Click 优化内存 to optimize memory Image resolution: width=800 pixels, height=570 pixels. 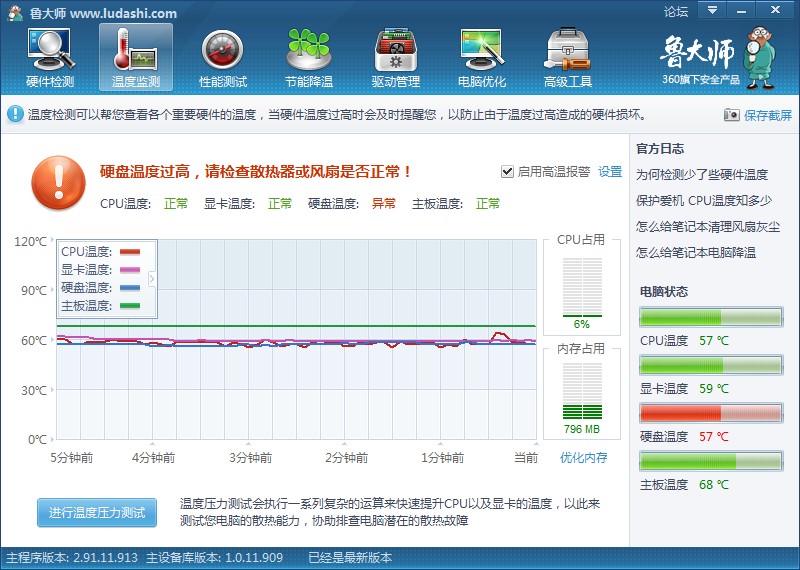click(x=583, y=457)
